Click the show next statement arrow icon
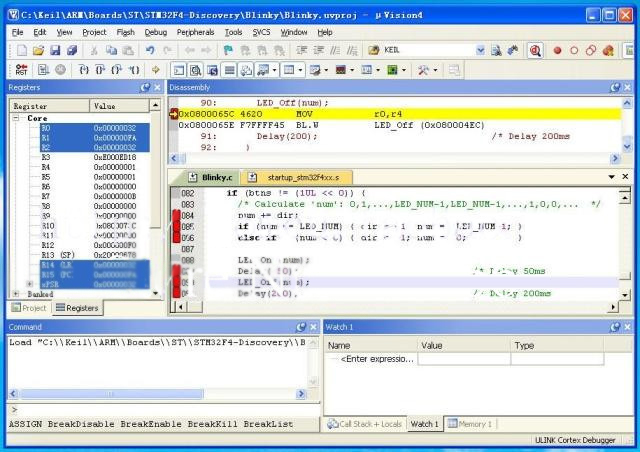 click(155, 69)
